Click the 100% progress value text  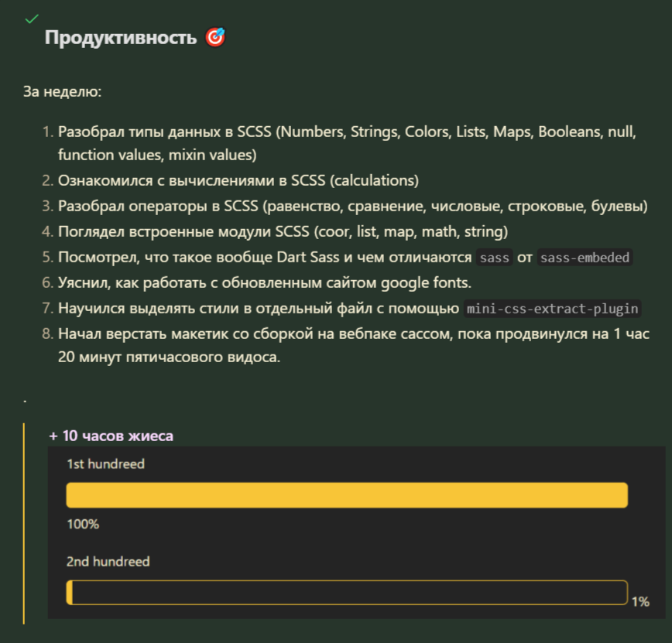tap(83, 524)
